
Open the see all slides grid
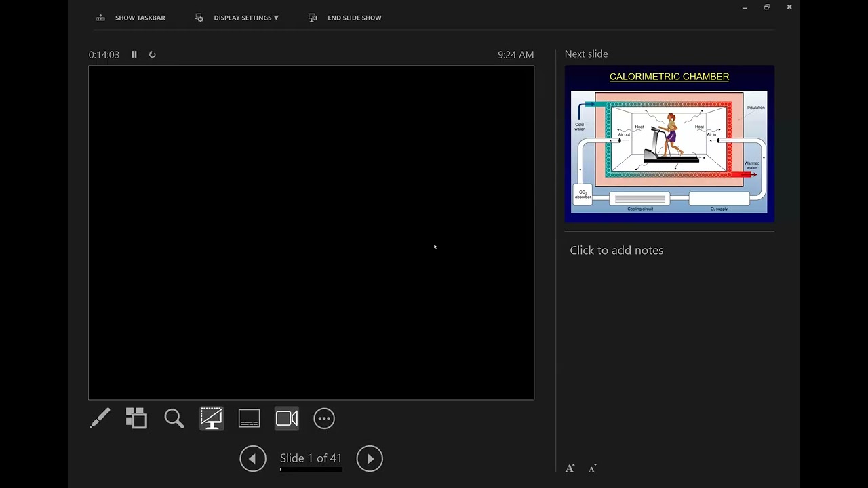click(x=136, y=418)
